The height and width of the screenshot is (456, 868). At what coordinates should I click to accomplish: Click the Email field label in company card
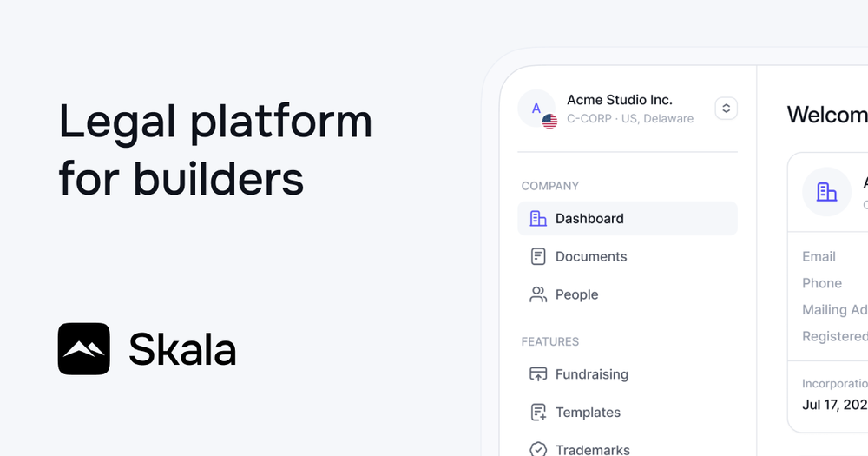819,256
